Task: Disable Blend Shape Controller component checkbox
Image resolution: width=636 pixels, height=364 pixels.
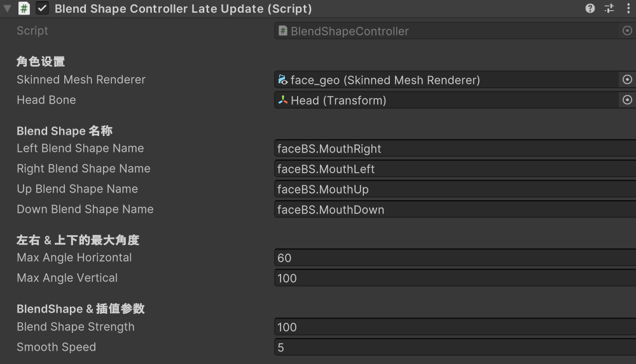Action: (x=42, y=8)
